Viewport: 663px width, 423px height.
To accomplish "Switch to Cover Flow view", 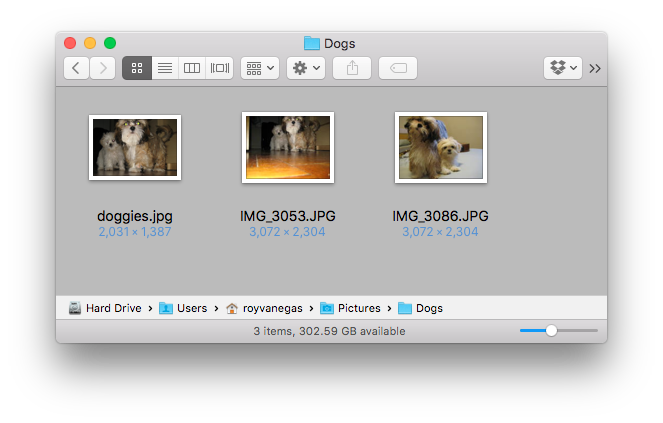I will tap(219, 68).
